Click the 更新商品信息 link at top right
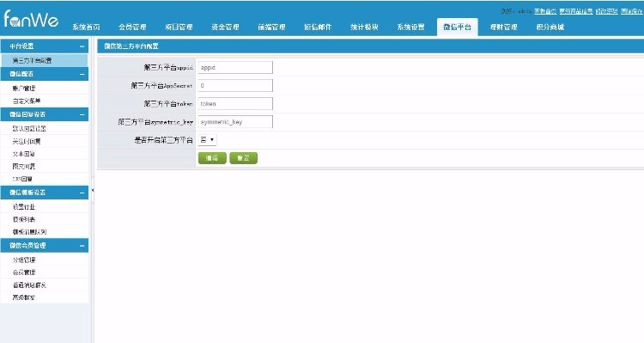The width and height of the screenshot is (644, 343). (576, 11)
